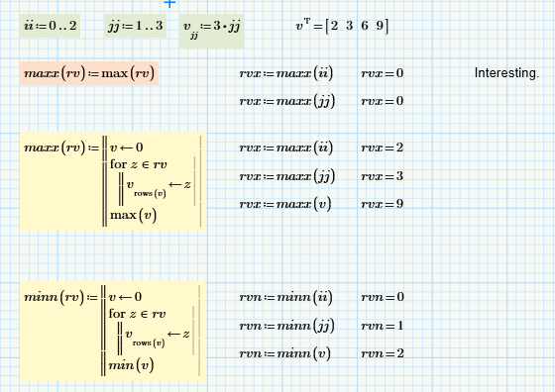Click the yellow maxx(rv) program definition name
Viewport: 555px width, 392px height.
click(55, 147)
